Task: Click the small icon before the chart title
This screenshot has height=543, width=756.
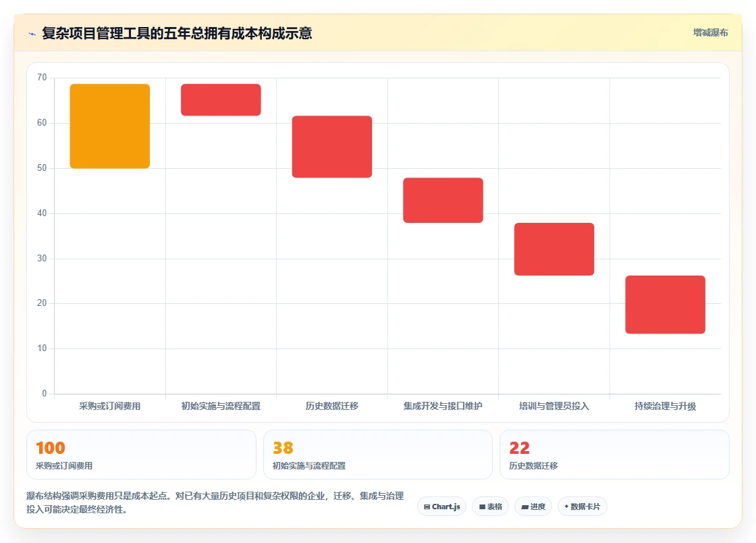Action: (x=32, y=34)
